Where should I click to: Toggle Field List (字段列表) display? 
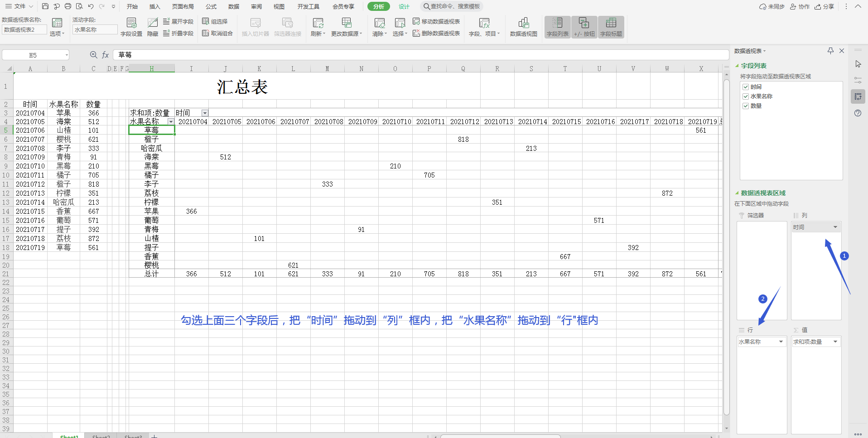[x=557, y=27]
